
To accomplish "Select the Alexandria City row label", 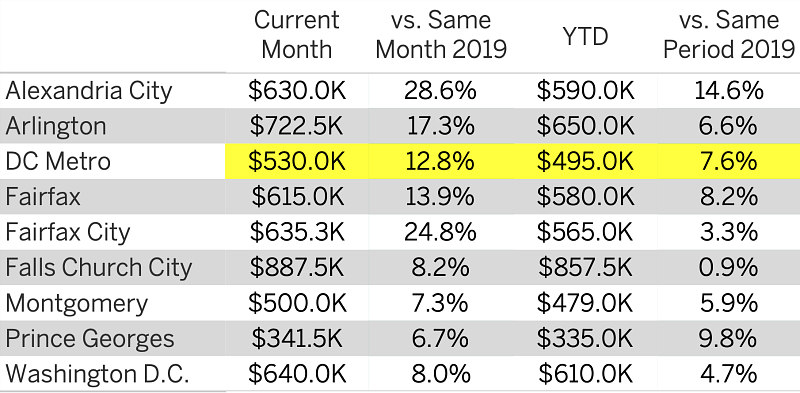I will coord(89,91).
